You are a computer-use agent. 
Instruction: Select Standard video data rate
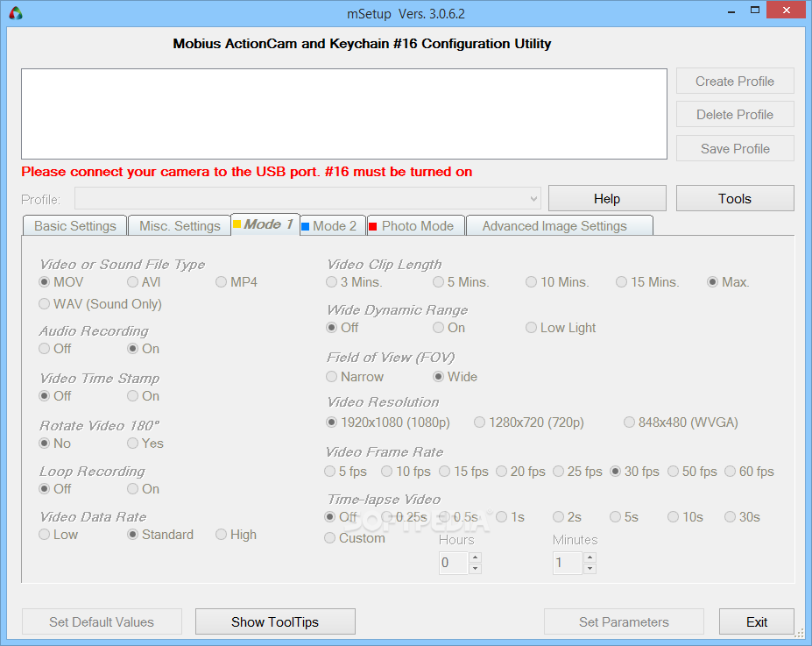point(160,534)
